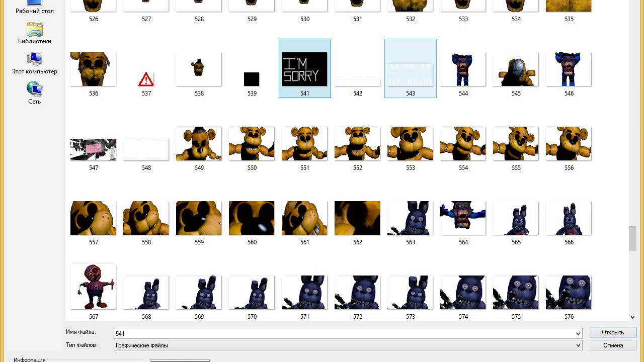Image resolution: width=644 pixels, height=362 pixels.
Task: Click the Отмена button
Action: click(613, 345)
